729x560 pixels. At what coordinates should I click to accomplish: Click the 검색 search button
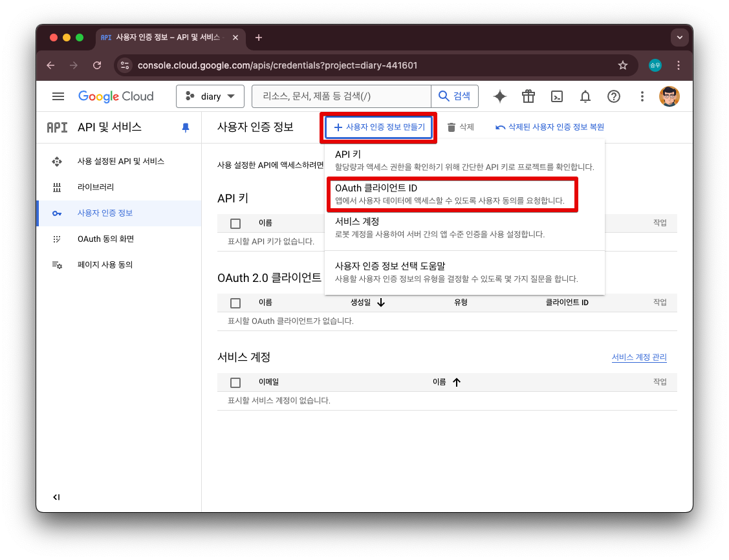point(455,96)
